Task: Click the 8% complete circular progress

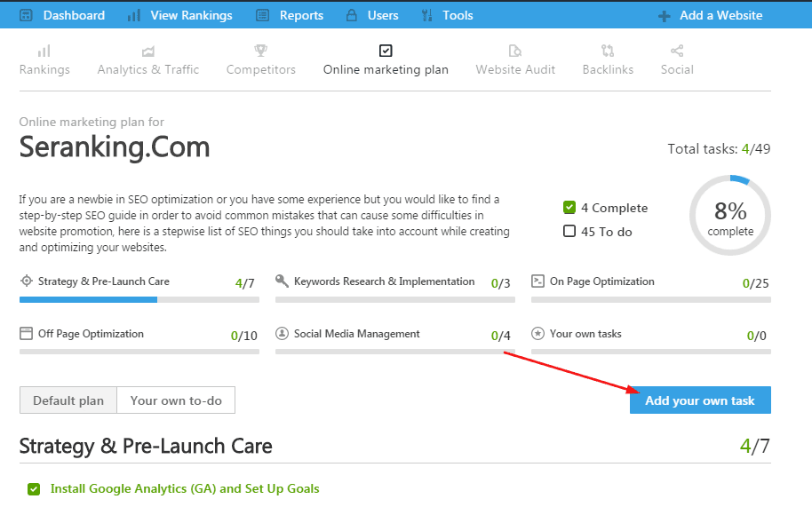Action: point(730,215)
